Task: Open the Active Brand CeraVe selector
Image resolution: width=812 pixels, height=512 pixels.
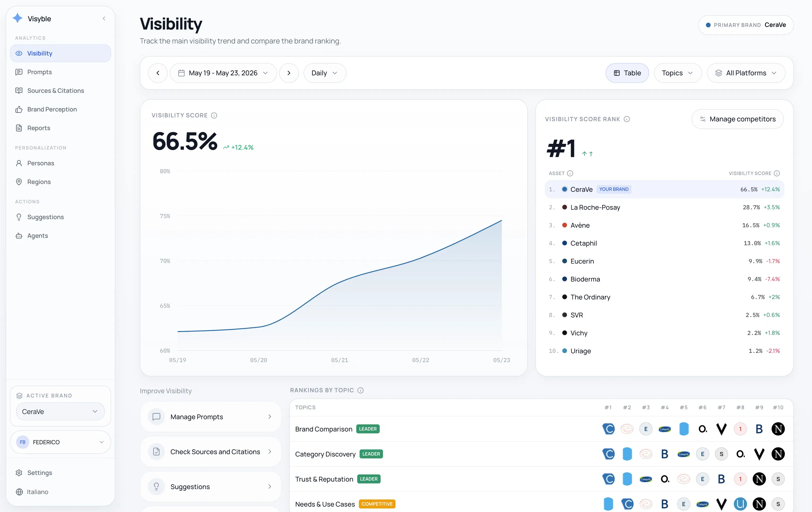Action: click(x=60, y=412)
